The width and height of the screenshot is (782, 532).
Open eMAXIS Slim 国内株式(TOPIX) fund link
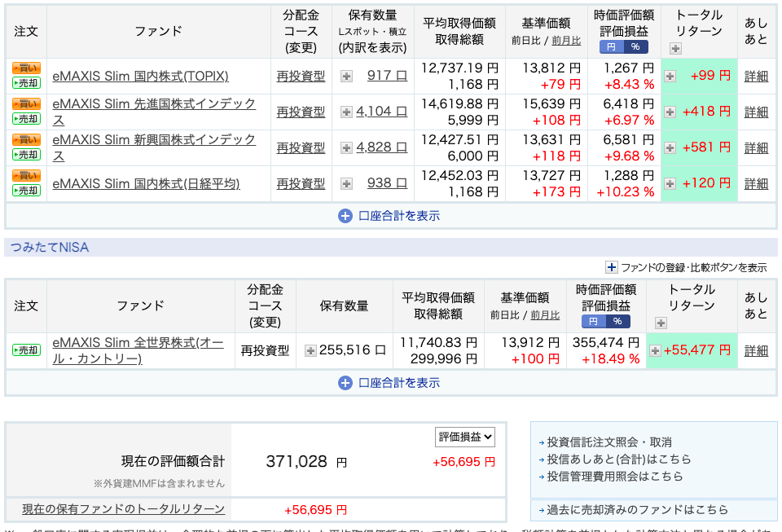click(x=141, y=77)
